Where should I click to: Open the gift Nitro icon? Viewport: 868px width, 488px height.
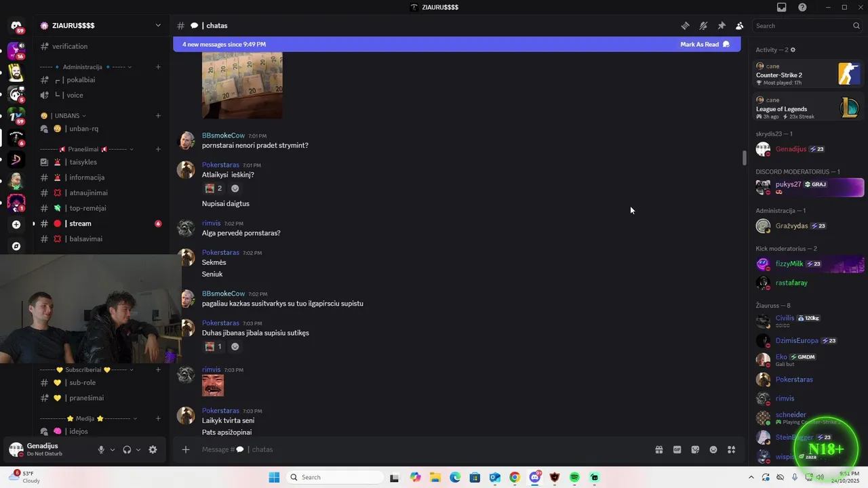point(658,449)
